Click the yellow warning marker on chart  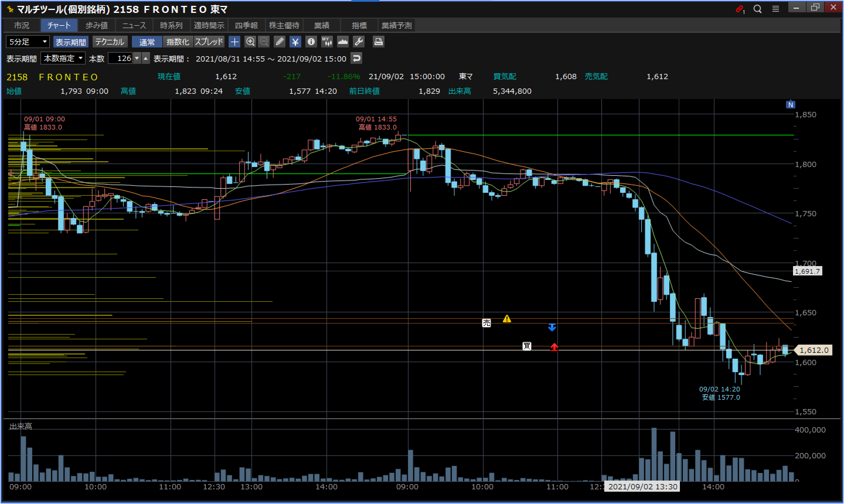(x=506, y=319)
